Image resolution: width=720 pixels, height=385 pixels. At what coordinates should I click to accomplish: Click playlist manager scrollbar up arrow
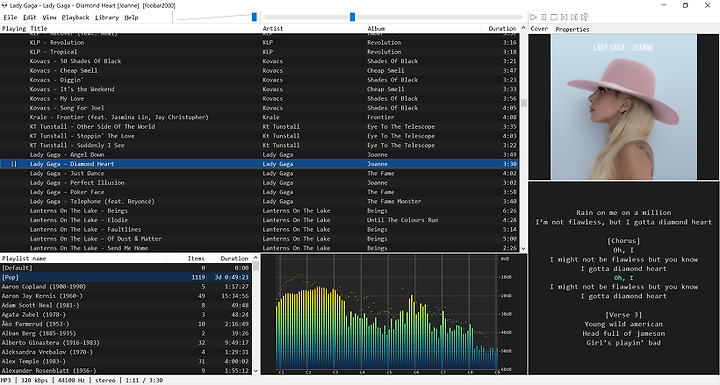click(x=256, y=258)
